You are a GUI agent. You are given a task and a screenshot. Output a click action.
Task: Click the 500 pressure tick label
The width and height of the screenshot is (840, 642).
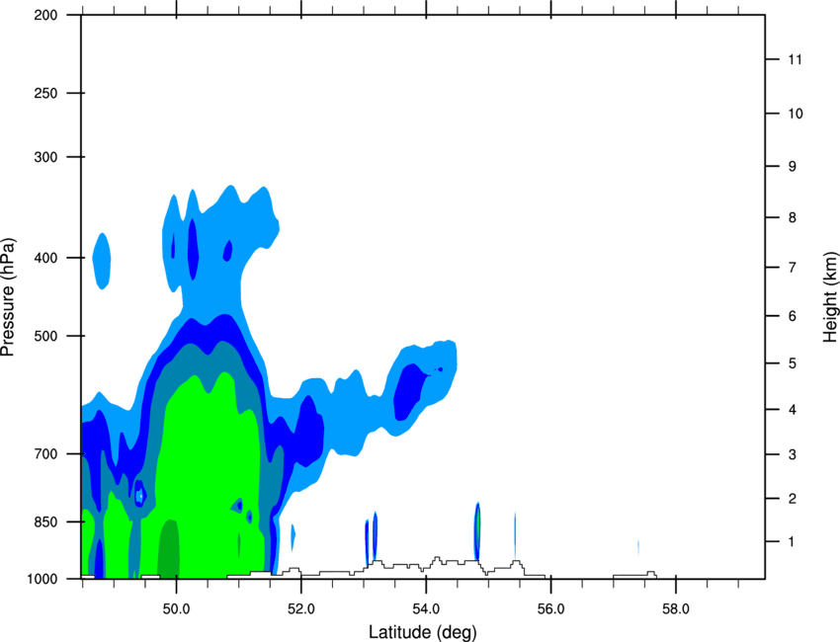(x=46, y=336)
